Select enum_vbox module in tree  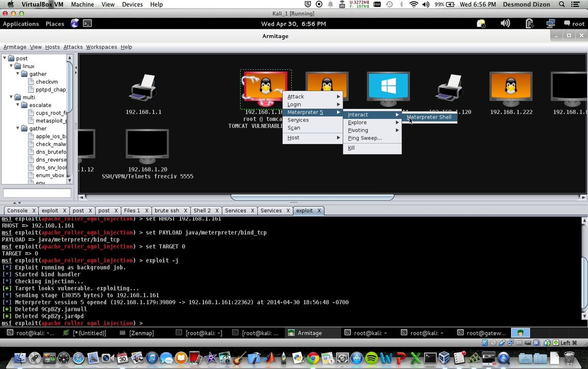tap(49, 175)
